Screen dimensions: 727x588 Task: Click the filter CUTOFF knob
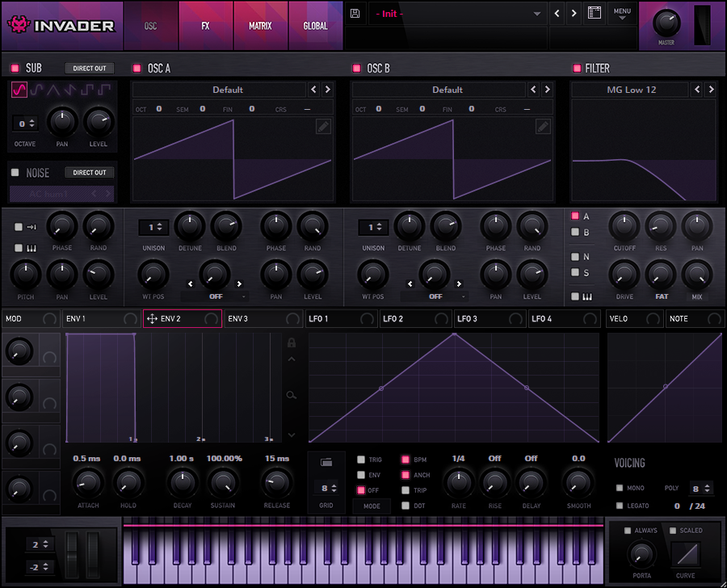(624, 226)
